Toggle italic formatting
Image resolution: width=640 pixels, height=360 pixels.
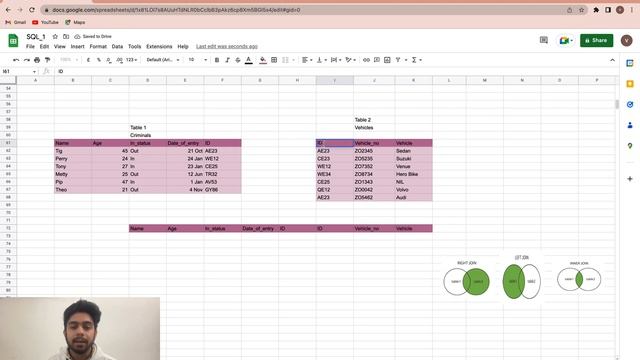pyautogui.click(x=227, y=60)
